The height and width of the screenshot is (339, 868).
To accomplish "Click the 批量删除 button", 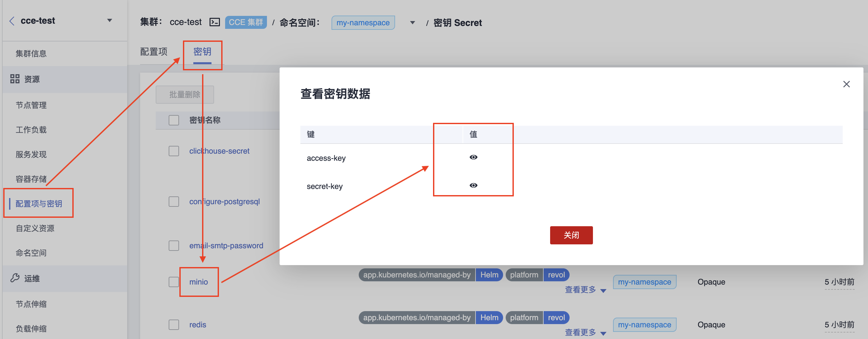I will click(185, 95).
